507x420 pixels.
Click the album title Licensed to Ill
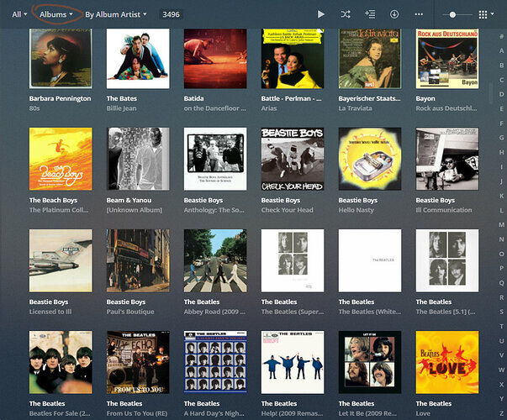[50, 312]
